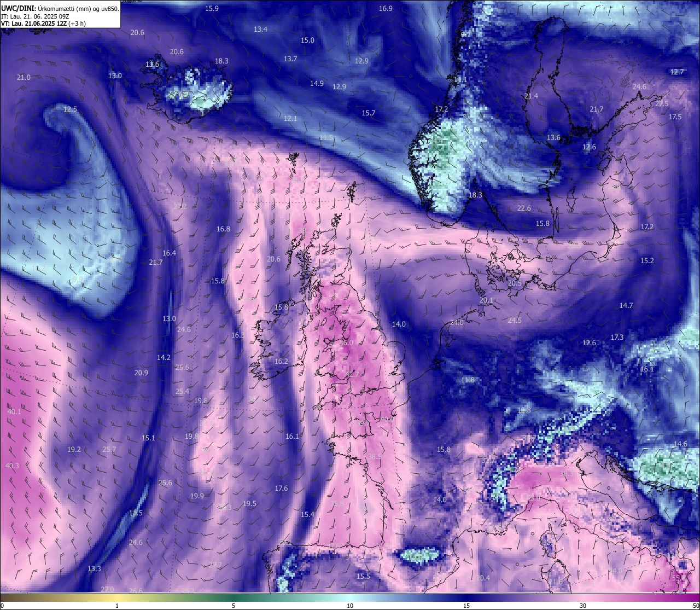Viewport: 700px width, 610px height.
Task: Select the 15.9 value at top
Action: pos(212,9)
